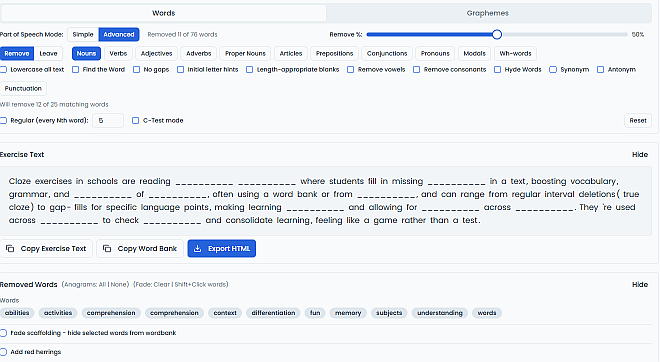Toggle the Adjectives filter

pyautogui.click(x=157, y=53)
